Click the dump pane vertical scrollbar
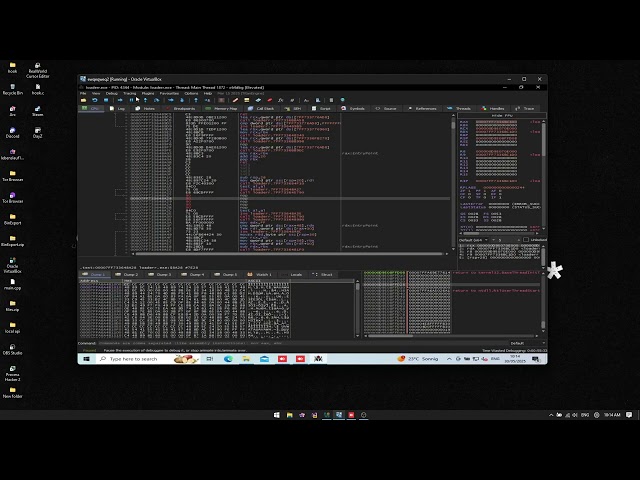The width and height of the screenshot is (640, 480). 358,309
